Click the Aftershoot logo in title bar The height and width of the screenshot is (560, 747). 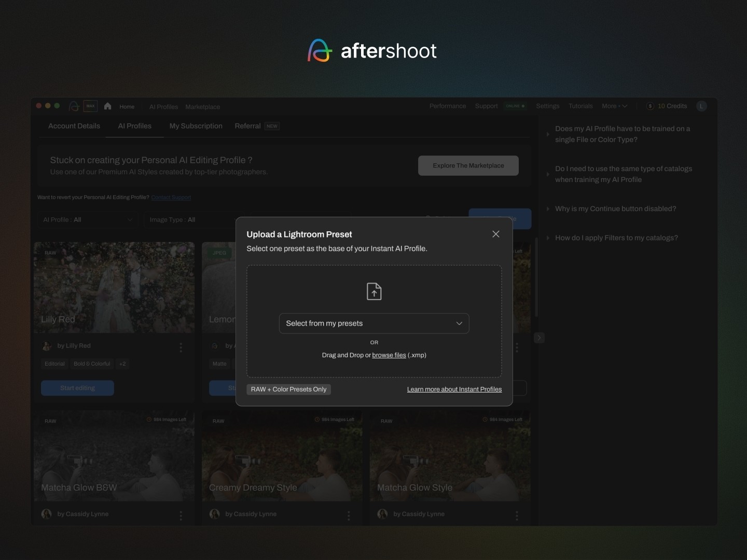point(74,106)
